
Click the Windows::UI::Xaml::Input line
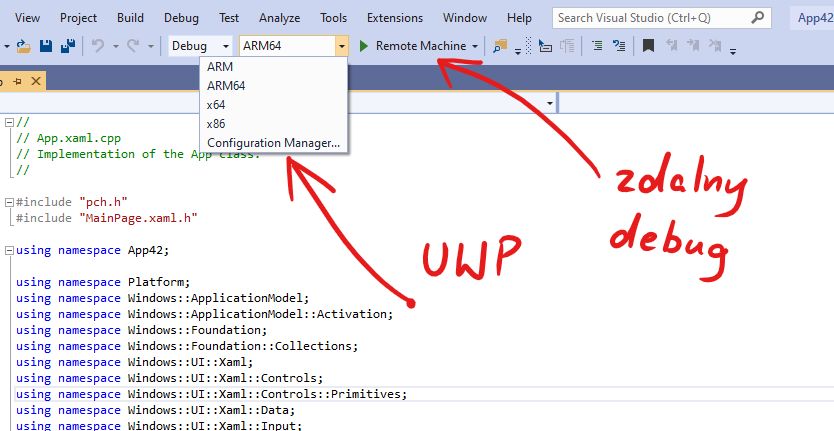(159, 425)
